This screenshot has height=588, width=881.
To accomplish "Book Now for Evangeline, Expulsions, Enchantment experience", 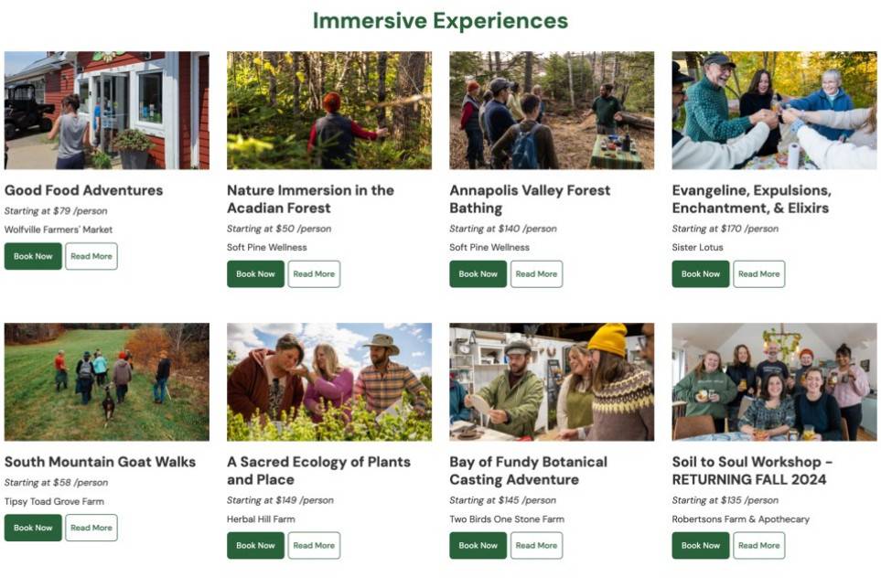I will tap(701, 273).
